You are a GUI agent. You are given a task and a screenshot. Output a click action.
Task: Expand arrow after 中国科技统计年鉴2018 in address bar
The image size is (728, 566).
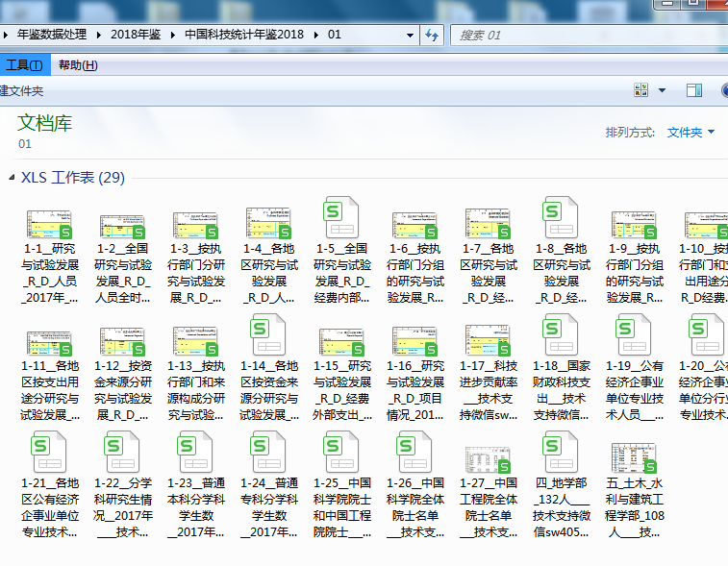click(316, 35)
